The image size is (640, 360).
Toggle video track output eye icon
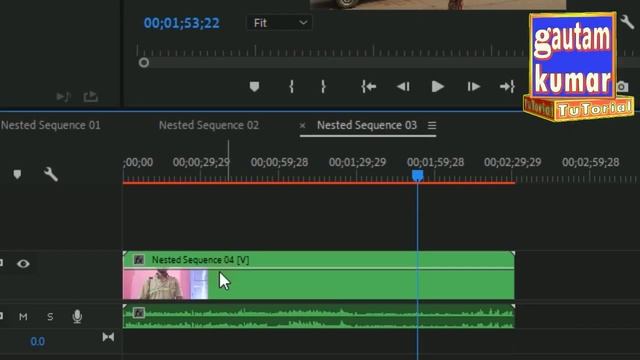pyautogui.click(x=23, y=264)
